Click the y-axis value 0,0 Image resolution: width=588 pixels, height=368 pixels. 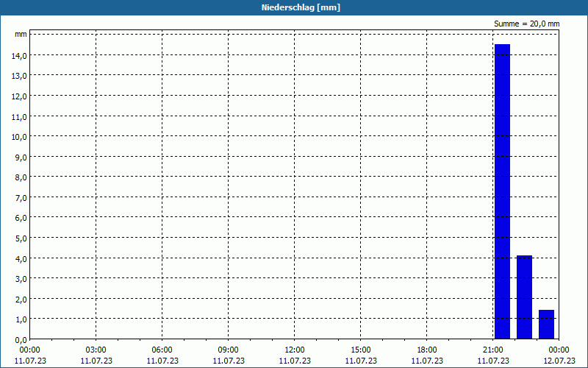click(21, 340)
